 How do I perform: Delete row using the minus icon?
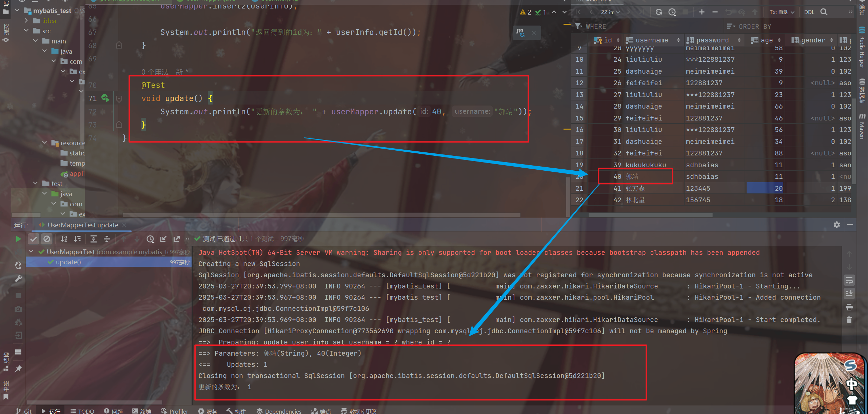click(715, 12)
